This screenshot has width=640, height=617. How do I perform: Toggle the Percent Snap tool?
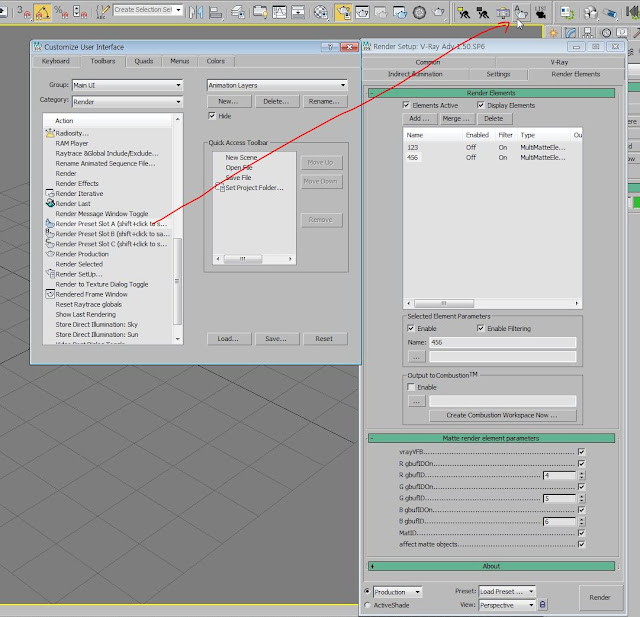[x=61, y=12]
